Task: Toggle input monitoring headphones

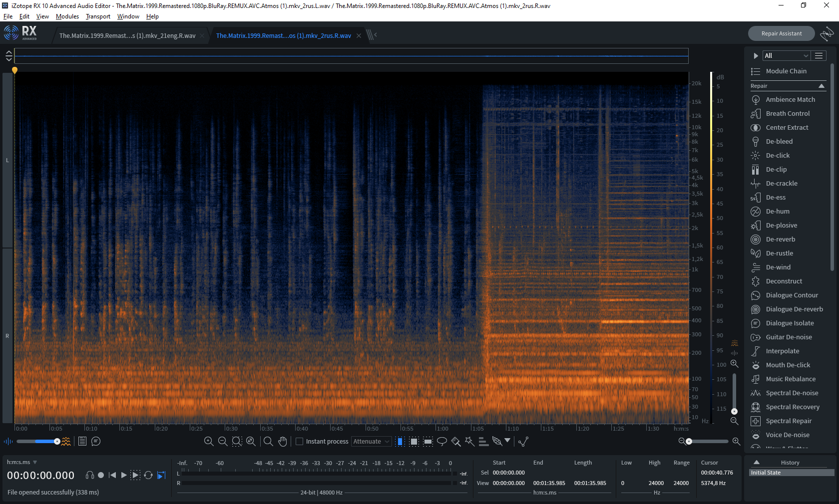Action: tap(90, 476)
